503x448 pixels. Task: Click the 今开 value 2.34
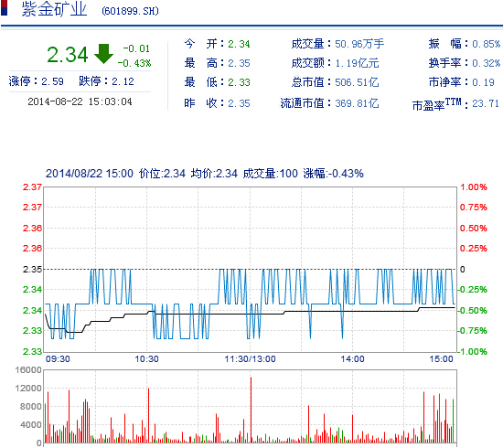pos(239,44)
